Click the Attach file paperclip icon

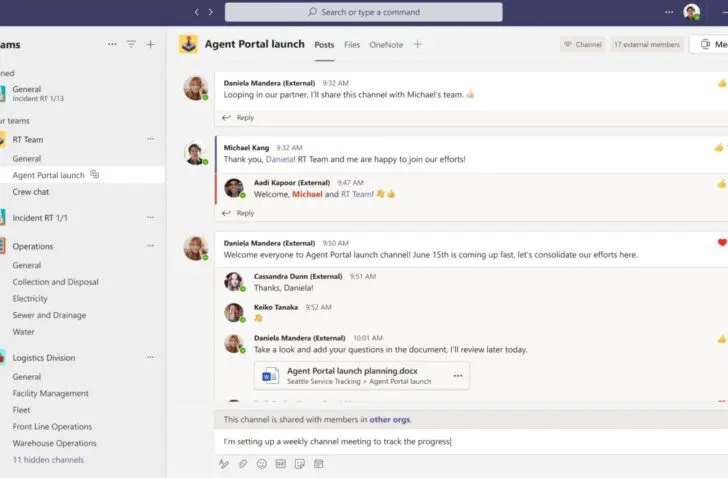[x=243, y=464]
